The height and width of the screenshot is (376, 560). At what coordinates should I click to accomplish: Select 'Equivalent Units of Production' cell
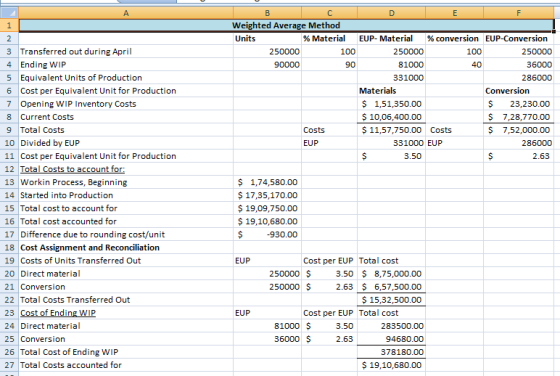(126, 77)
